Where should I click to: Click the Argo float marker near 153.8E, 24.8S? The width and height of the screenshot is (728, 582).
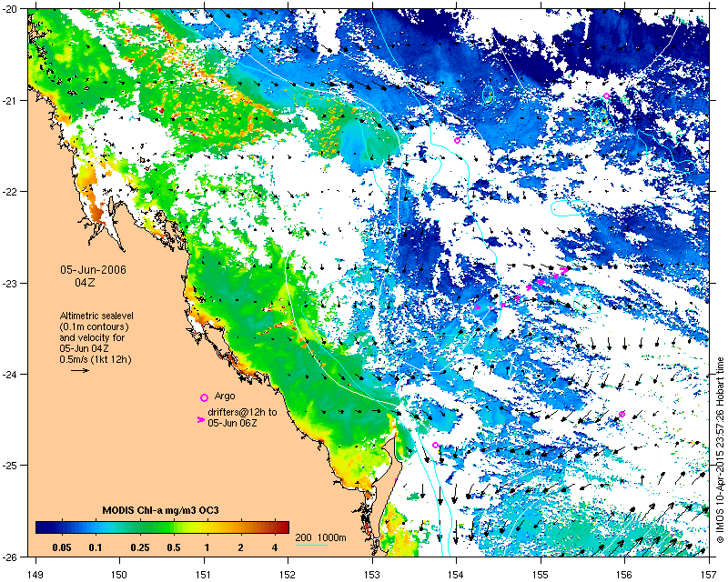pyautogui.click(x=436, y=445)
